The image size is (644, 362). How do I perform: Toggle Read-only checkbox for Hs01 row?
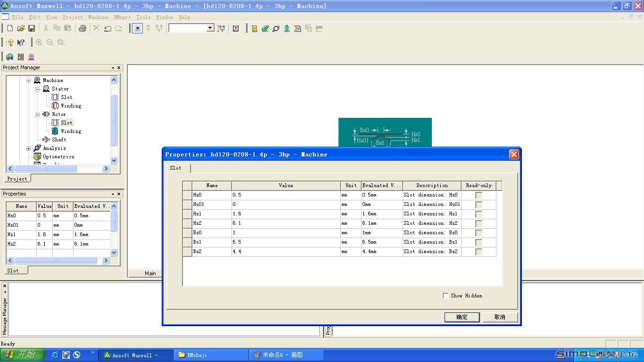(x=479, y=205)
